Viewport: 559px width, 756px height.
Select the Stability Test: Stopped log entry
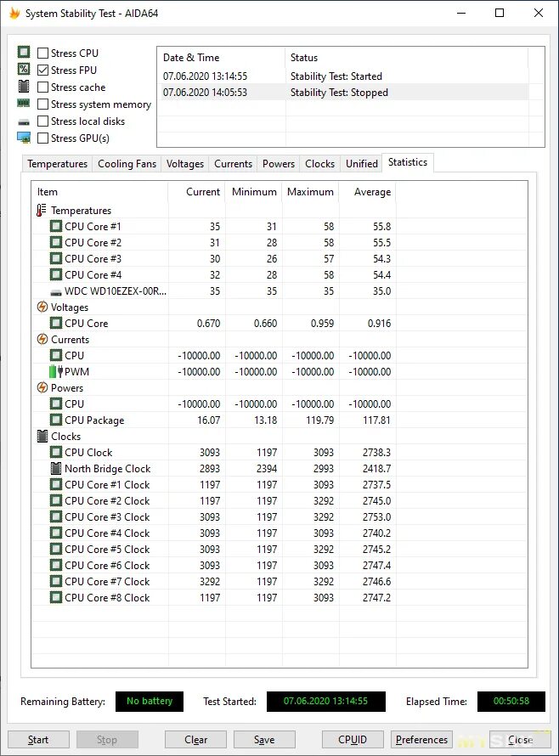(343, 92)
